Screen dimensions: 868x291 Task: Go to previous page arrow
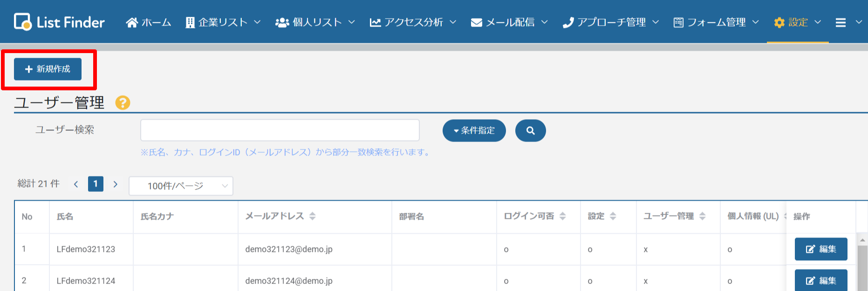pos(76,184)
